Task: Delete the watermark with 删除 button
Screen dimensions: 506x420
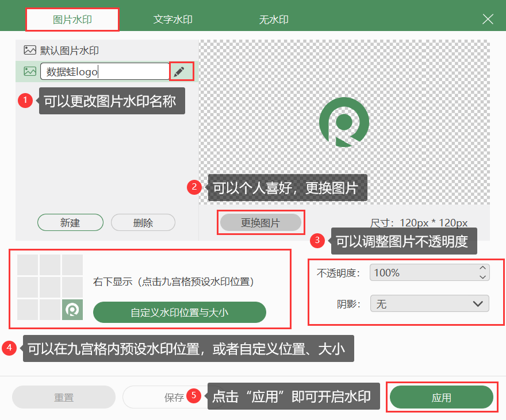Action: click(x=143, y=222)
